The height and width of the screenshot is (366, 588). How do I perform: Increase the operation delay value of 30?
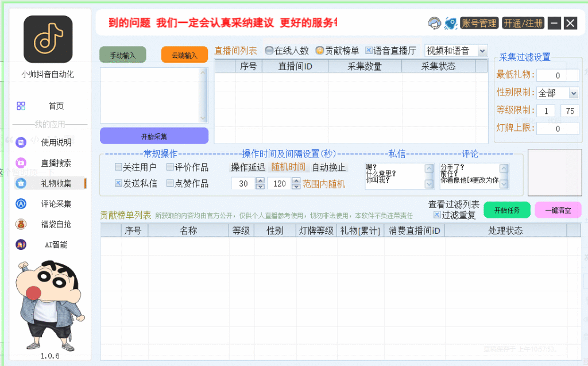point(260,180)
